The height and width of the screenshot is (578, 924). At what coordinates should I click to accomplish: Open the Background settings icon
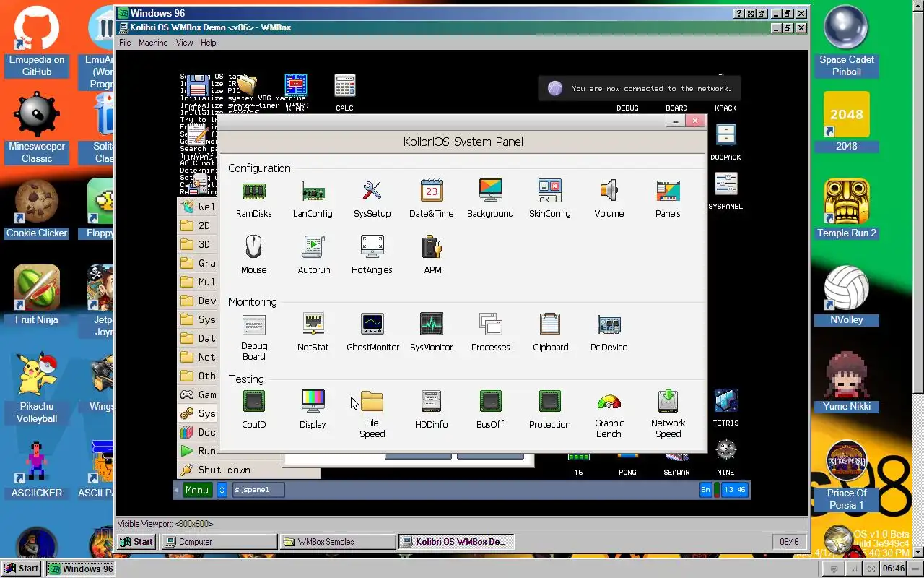point(490,191)
